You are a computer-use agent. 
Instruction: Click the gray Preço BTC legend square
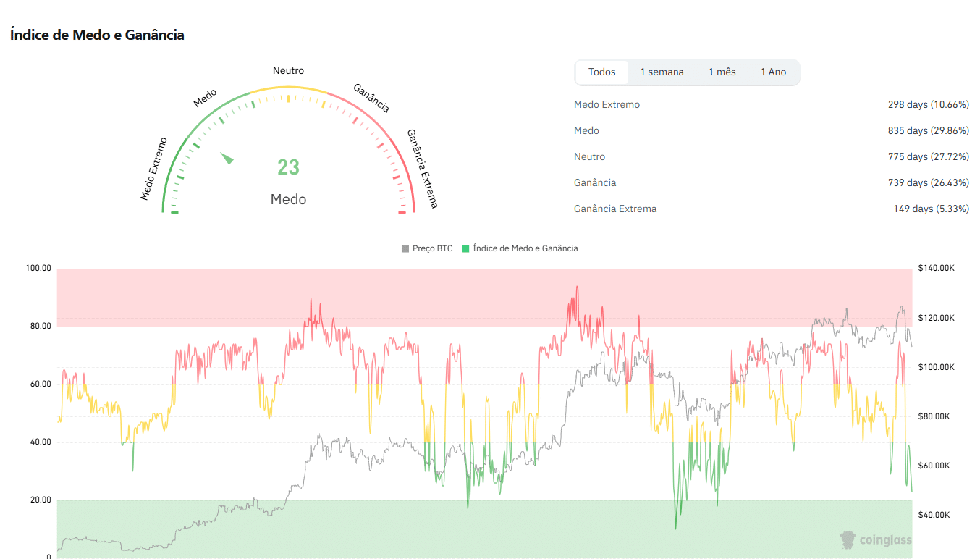pyautogui.click(x=405, y=248)
